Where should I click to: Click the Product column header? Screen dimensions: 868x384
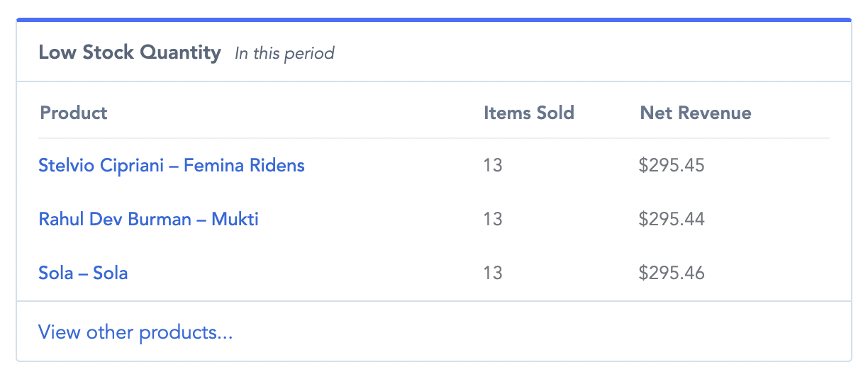pyautogui.click(x=74, y=113)
